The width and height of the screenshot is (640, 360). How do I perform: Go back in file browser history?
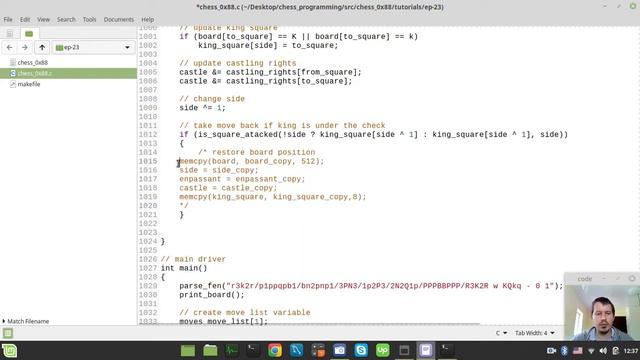tap(9, 47)
